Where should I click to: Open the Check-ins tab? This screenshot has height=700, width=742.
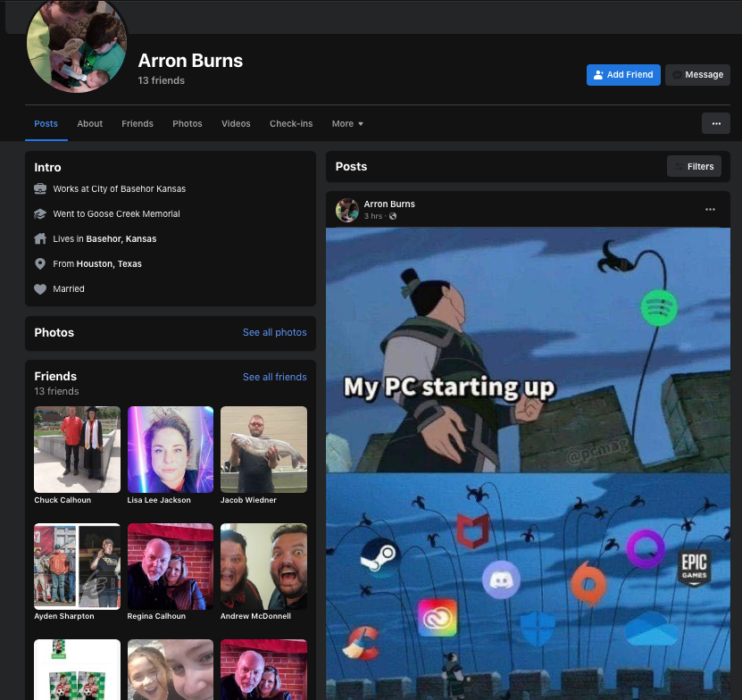tap(291, 124)
